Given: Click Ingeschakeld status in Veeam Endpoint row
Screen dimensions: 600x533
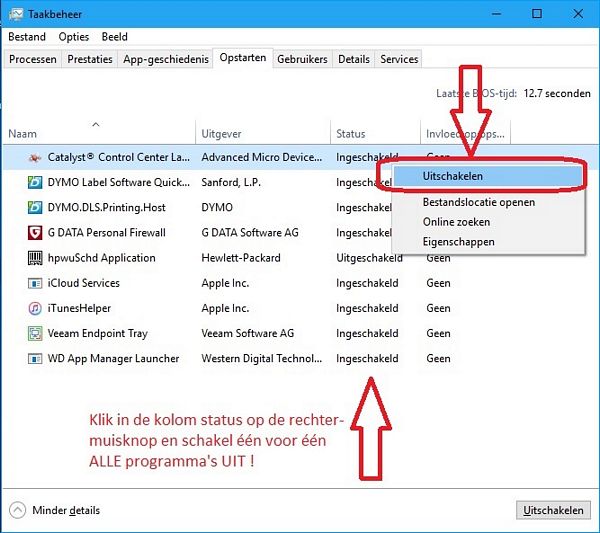Looking at the screenshot, I should pos(367,334).
